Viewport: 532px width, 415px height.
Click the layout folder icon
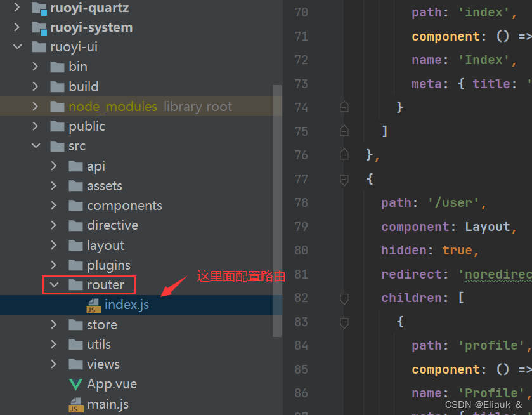[75, 245]
